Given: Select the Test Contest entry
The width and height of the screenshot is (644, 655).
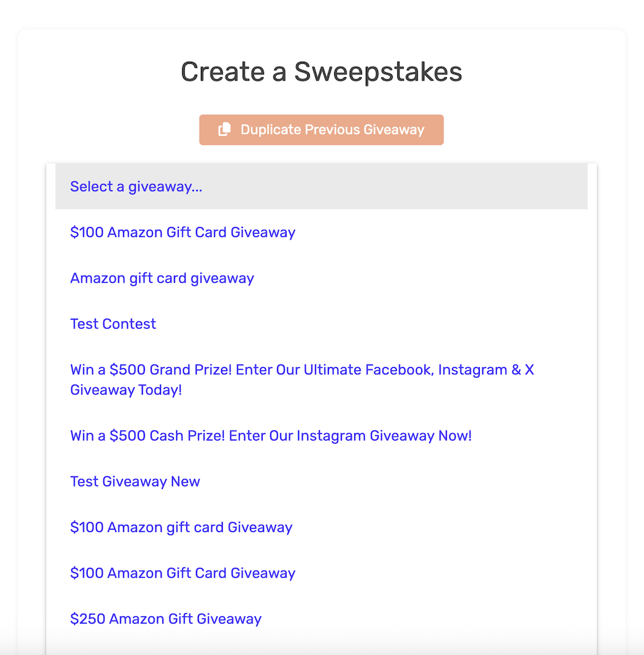Looking at the screenshot, I should click(x=113, y=324).
